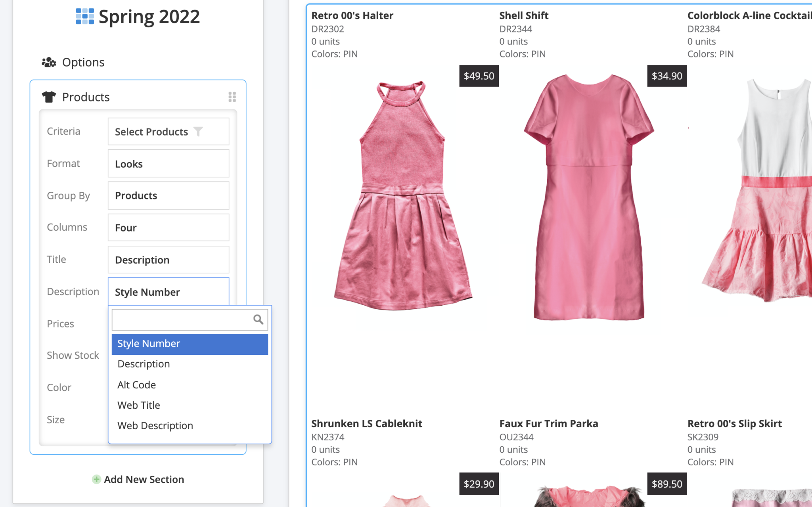Click the magnifier icon in the dropdown search box
812x507 pixels.
[x=258, y=320]
